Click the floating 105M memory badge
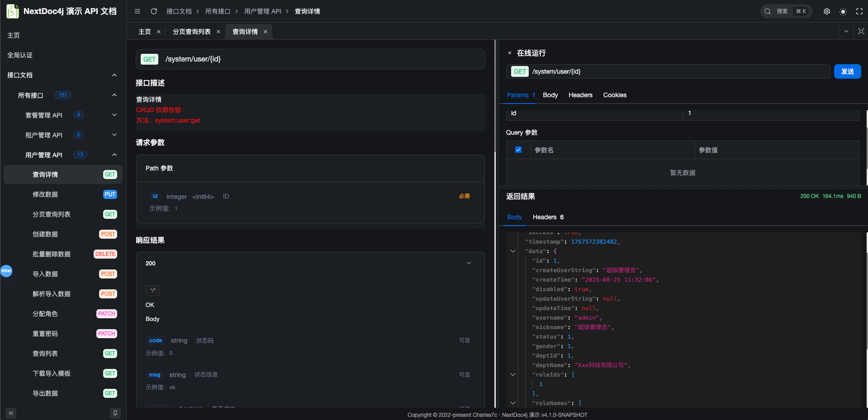The image size is (868, 420). [x=6, y=271]
